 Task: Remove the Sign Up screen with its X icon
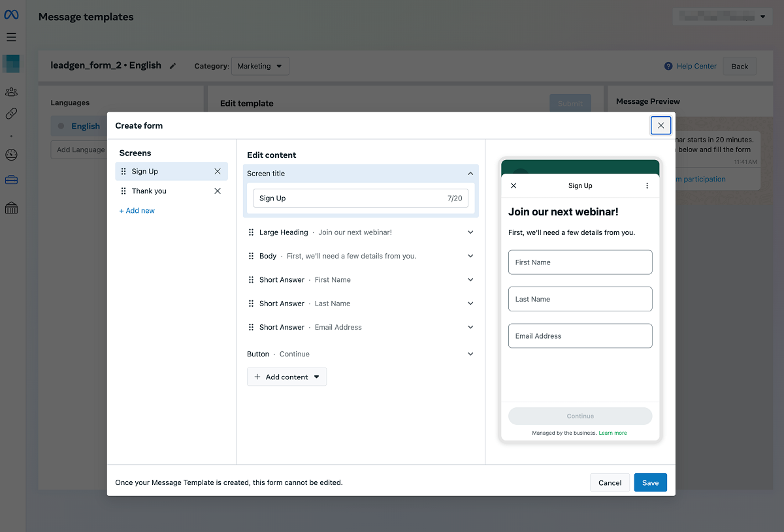218,172
